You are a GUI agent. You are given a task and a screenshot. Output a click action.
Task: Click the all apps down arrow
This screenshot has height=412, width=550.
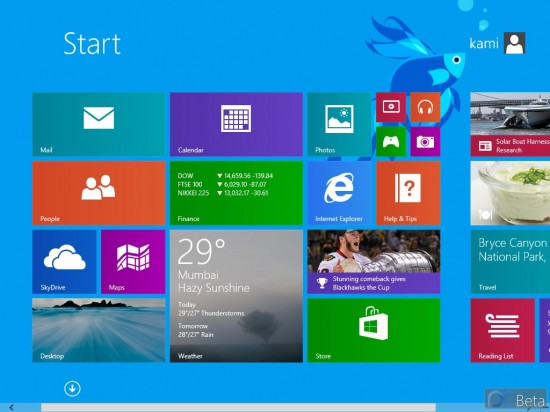click(x=72, y=389)
